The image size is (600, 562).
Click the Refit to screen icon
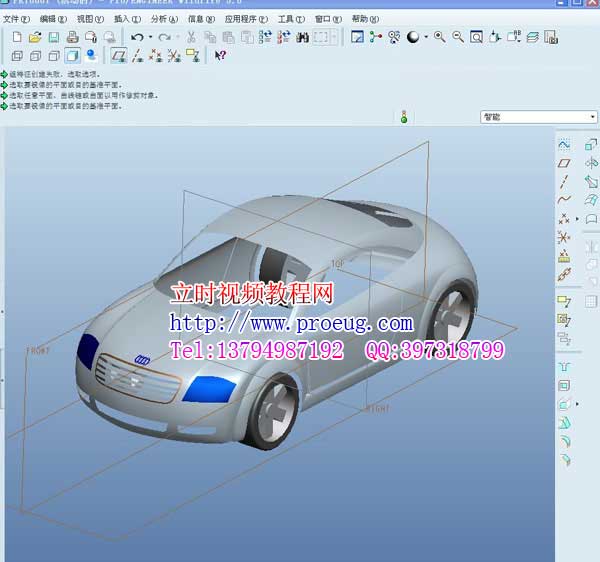point(476,37)
